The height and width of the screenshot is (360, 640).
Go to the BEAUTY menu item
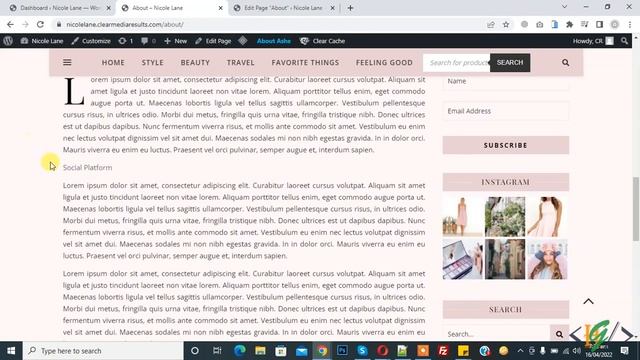tap(195, 62)
